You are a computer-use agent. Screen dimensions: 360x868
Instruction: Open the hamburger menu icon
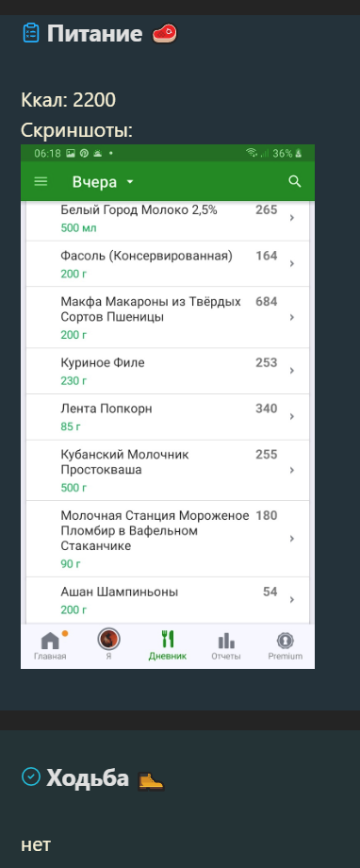point(41,181)
